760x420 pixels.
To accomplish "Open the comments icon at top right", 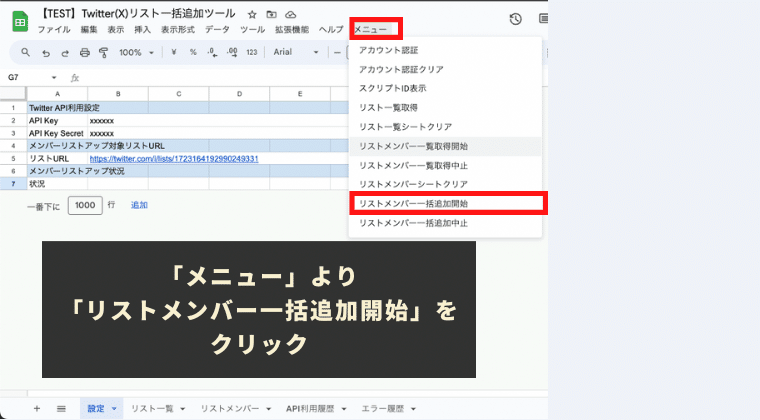I will tap(543, 18).
